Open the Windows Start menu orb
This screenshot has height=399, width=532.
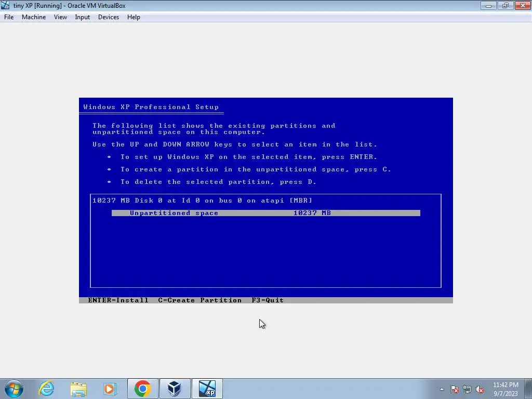click(14, 389)
